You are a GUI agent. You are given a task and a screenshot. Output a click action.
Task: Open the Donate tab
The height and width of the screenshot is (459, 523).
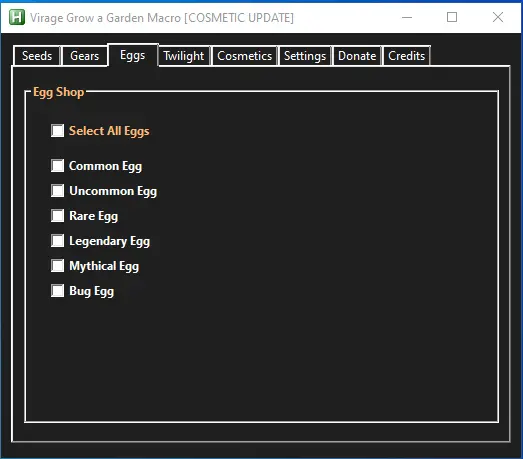coord(357,56)
